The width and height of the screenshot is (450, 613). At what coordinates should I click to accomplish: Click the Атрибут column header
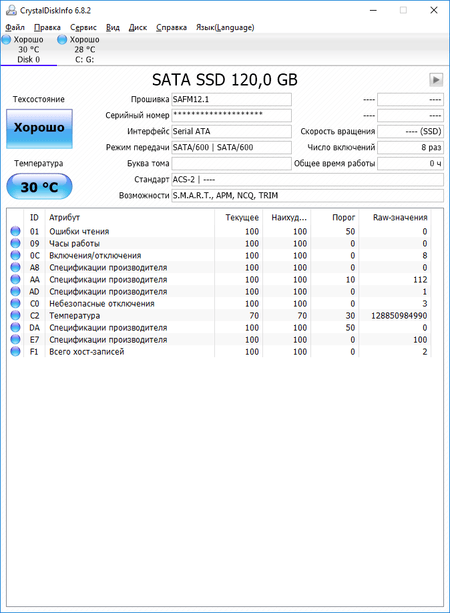[129, 217]
